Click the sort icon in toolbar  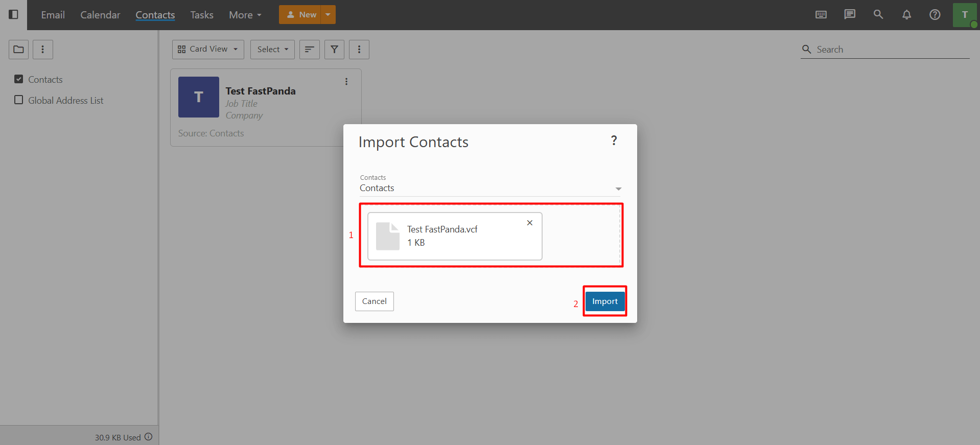pos(310,50)
